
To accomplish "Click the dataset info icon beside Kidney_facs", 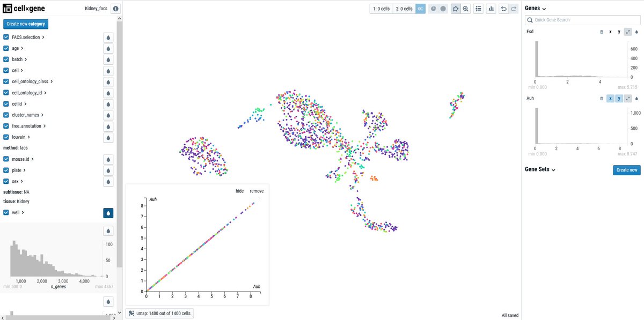I will click(115, 8).
